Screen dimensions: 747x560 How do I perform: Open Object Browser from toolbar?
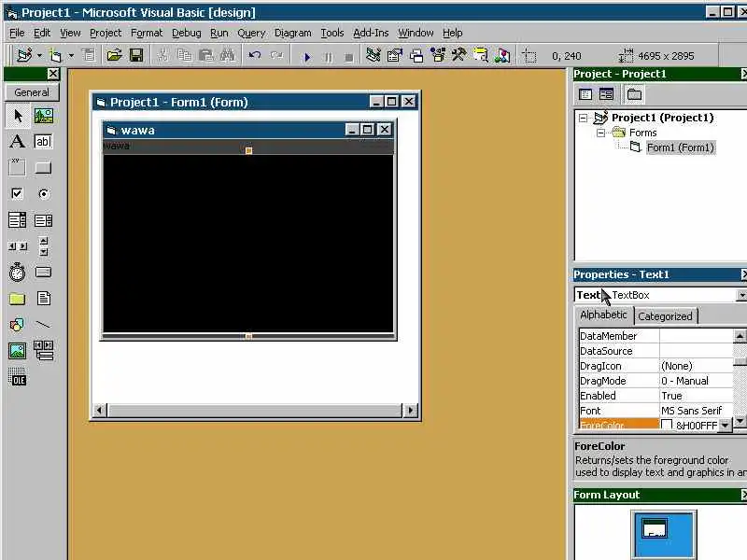point(438,56)
